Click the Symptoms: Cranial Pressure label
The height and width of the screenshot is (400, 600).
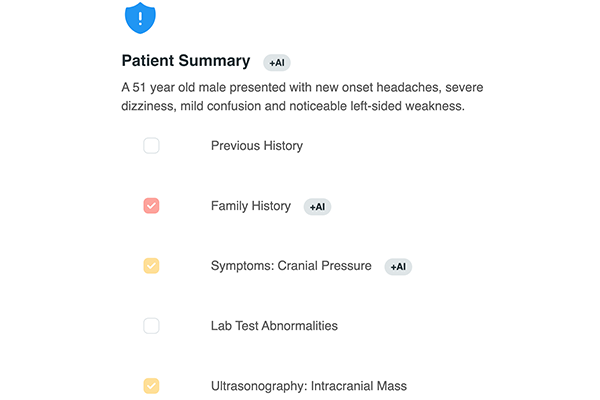coord(291,266)
